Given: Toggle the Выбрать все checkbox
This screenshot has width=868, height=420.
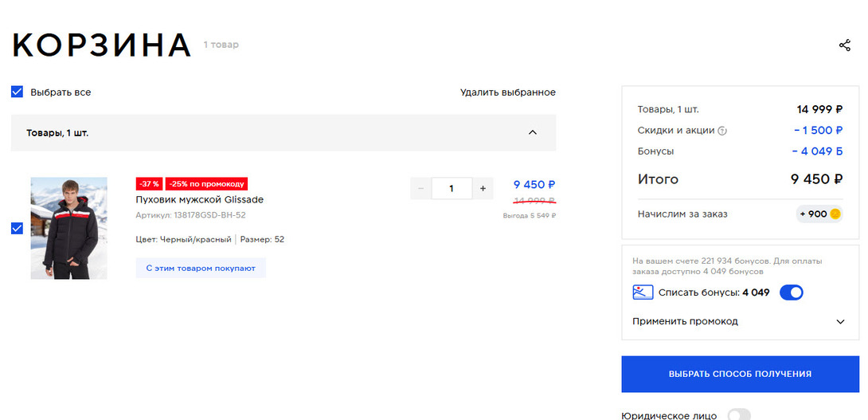Looking at the screenshot, I should pyautogui.click(x=17, y=92).
